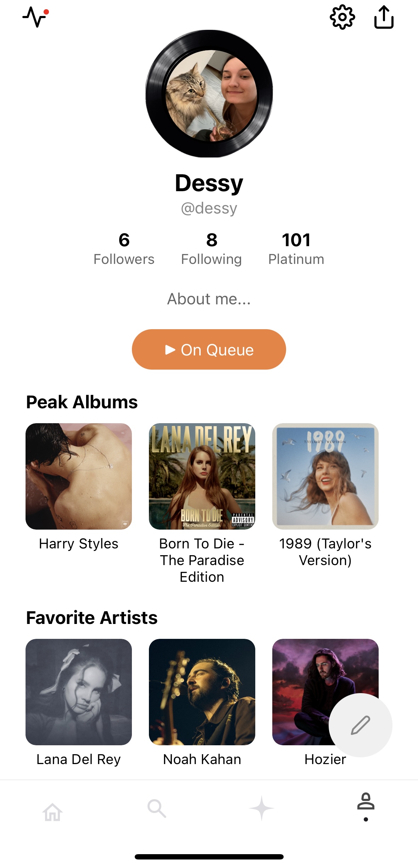Open the Harry Styles album cover

pos(79,476)
